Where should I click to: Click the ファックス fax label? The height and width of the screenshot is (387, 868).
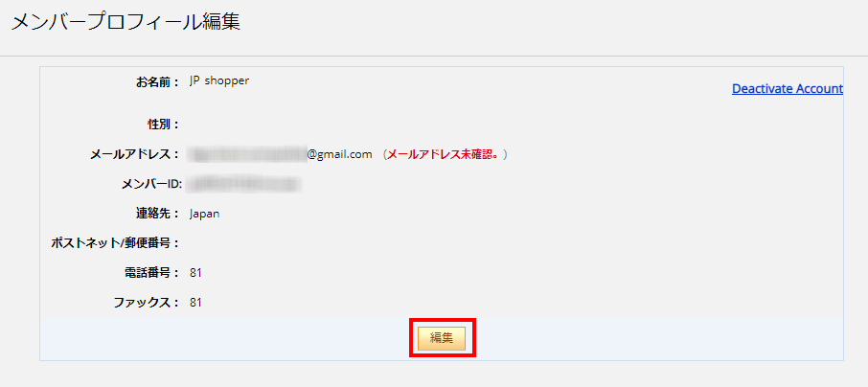click(147, 303)
